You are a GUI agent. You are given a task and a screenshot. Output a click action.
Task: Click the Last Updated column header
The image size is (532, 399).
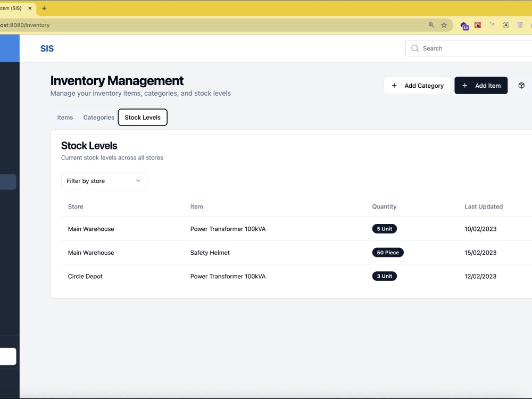484,206
